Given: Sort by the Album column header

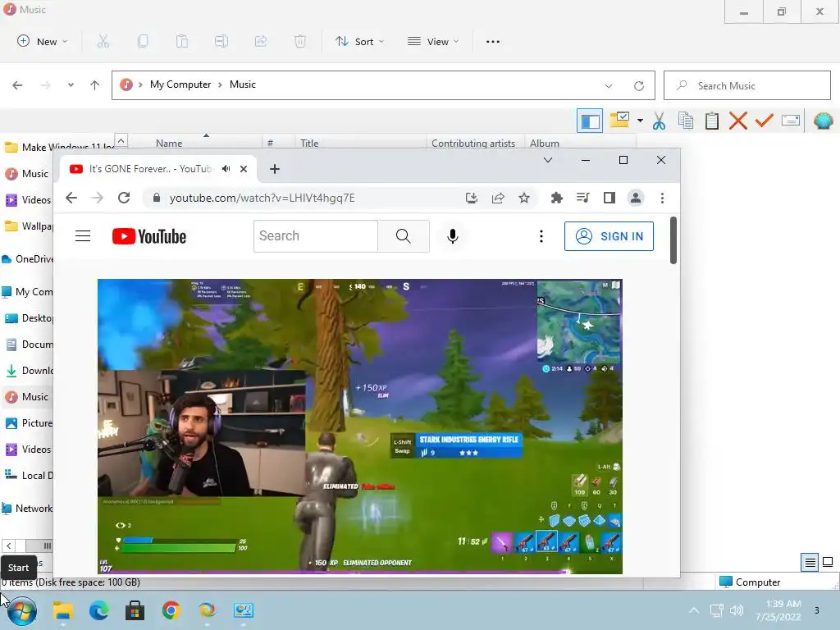Looking at the screenshot, I should click(545, 143).
